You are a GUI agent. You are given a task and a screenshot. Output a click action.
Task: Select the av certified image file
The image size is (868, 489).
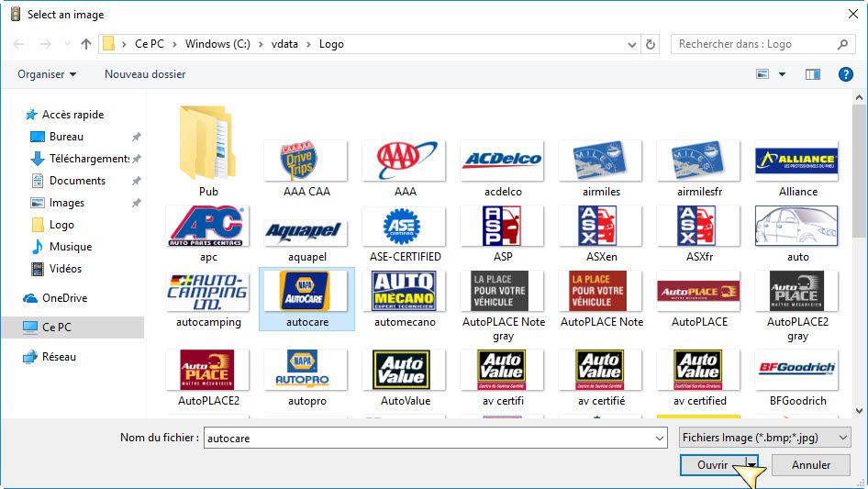699,370
